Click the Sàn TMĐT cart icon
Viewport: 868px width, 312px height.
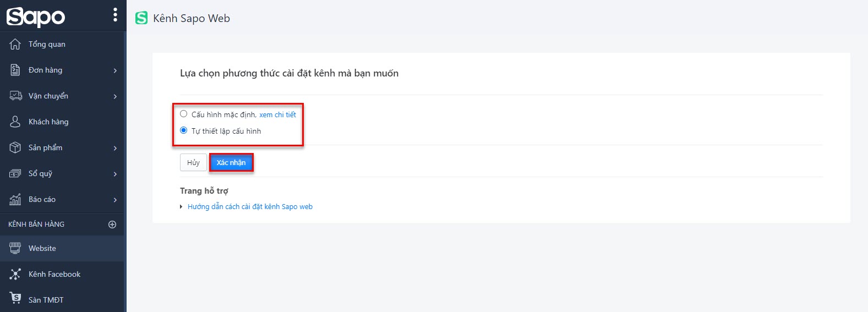coord(15,299)
